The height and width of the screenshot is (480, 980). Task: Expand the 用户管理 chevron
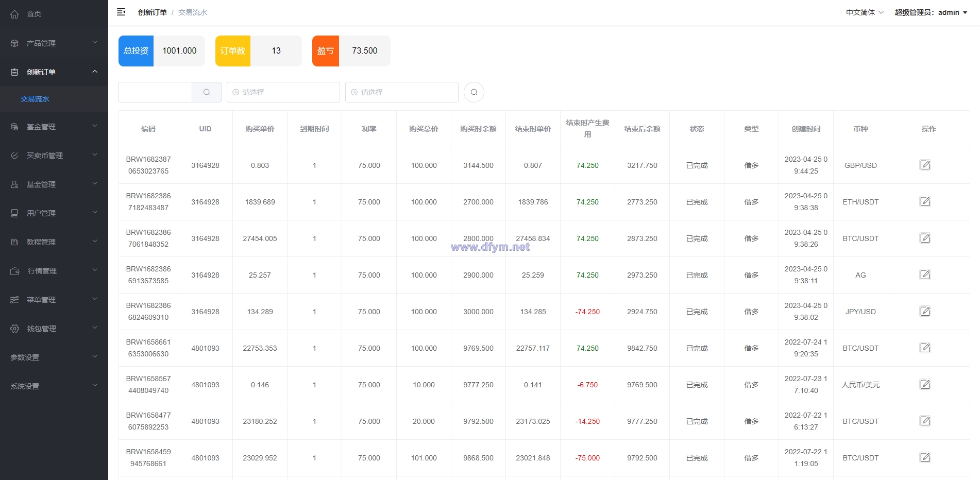tap(95, 213)
